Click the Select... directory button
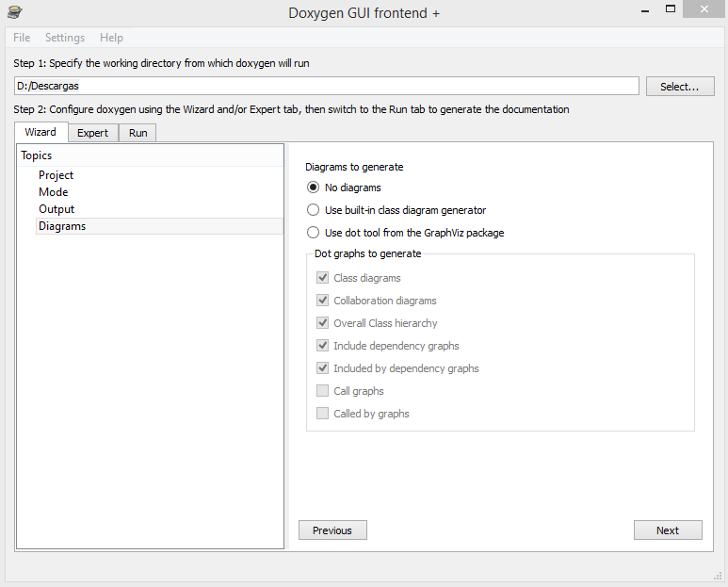 click(680, 87)
